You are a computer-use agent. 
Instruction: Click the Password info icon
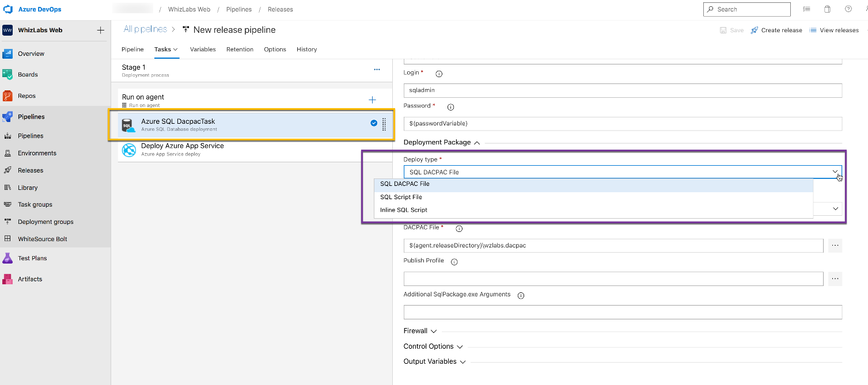(x=450, y=107)
